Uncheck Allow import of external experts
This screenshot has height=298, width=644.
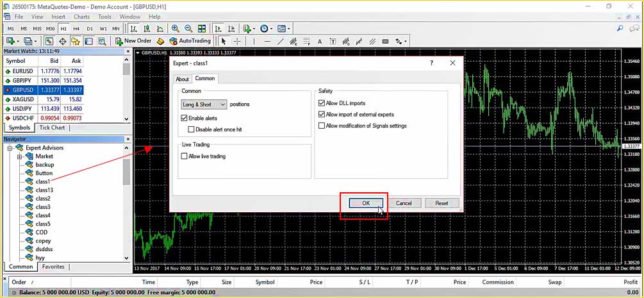point(322,115)
